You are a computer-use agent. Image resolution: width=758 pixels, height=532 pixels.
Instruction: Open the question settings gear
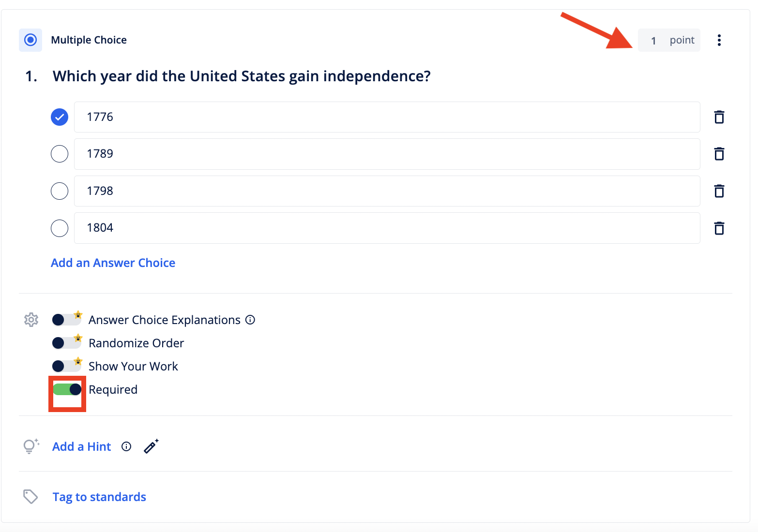coord(30,319)
